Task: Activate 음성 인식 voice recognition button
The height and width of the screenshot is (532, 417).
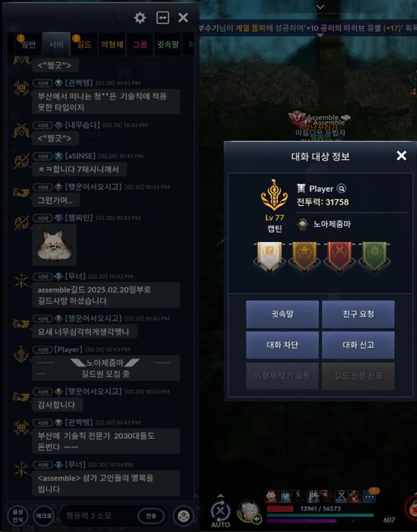Action: tap(18, 516)
